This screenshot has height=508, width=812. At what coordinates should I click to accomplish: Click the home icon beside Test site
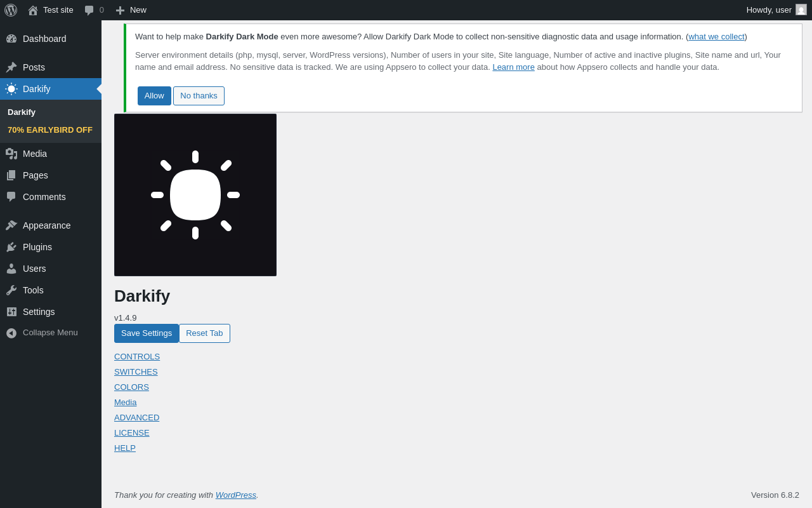pyautogui.click(x=33, y=10)
